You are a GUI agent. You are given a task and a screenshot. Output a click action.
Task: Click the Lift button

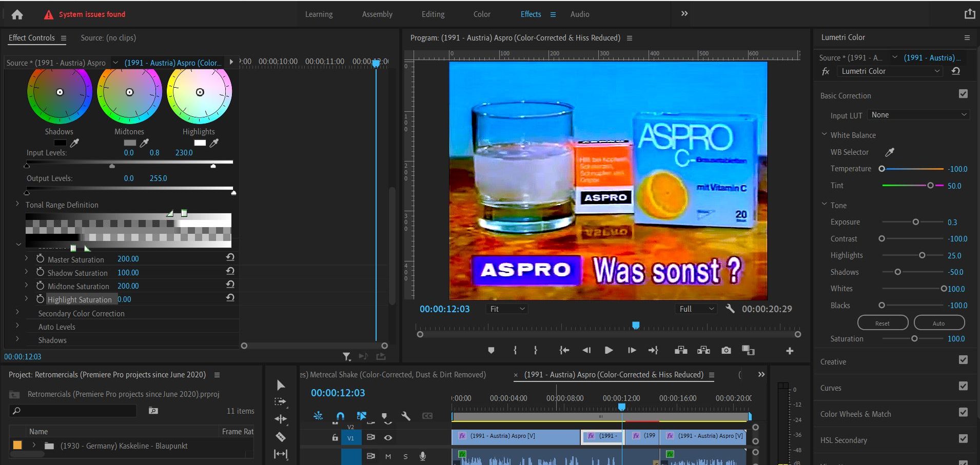click(x=681, y=350)
